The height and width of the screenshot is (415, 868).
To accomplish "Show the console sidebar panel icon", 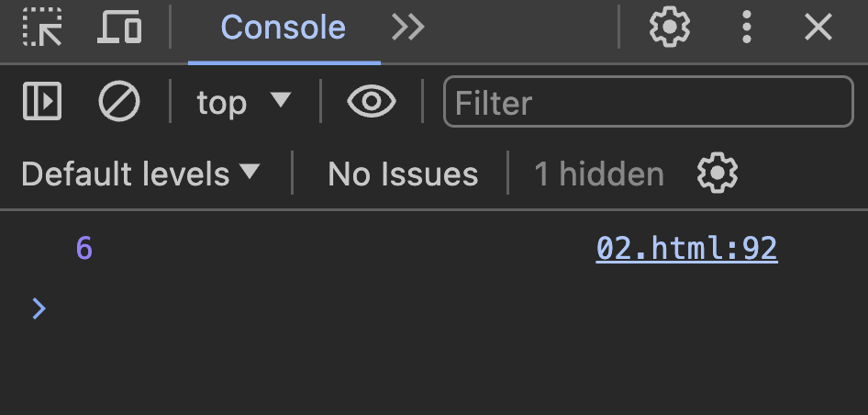I will click(42, 101).
